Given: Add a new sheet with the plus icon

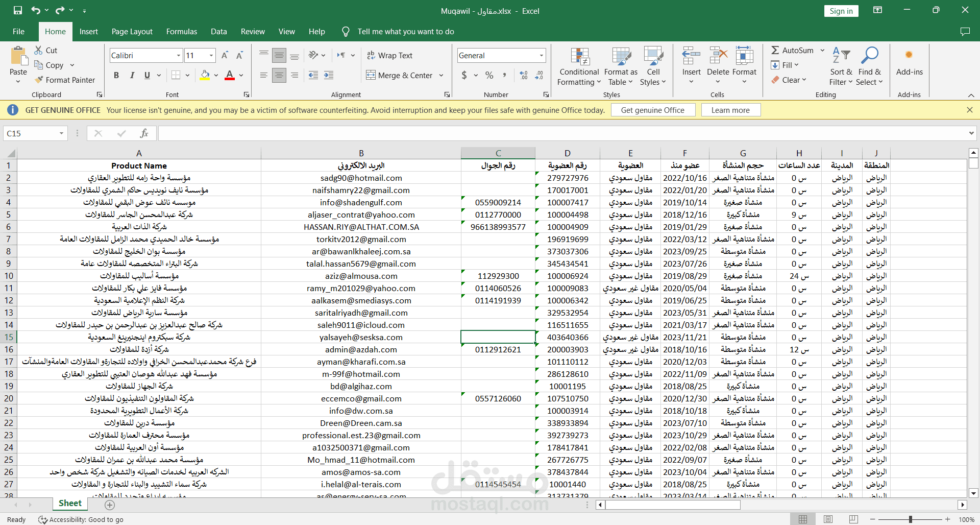Looking at the screenshot, I should click(x=110, y=505).
